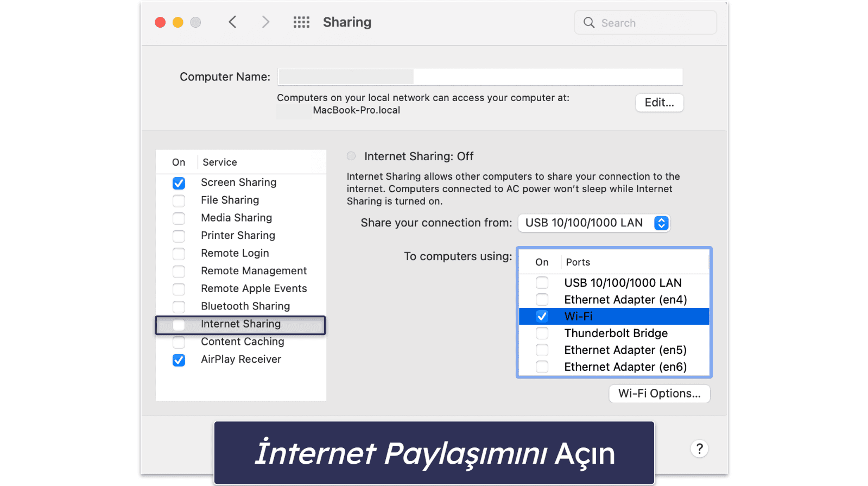Check Ethernet Adapter (en4) port checkbox

click(542, 300)
